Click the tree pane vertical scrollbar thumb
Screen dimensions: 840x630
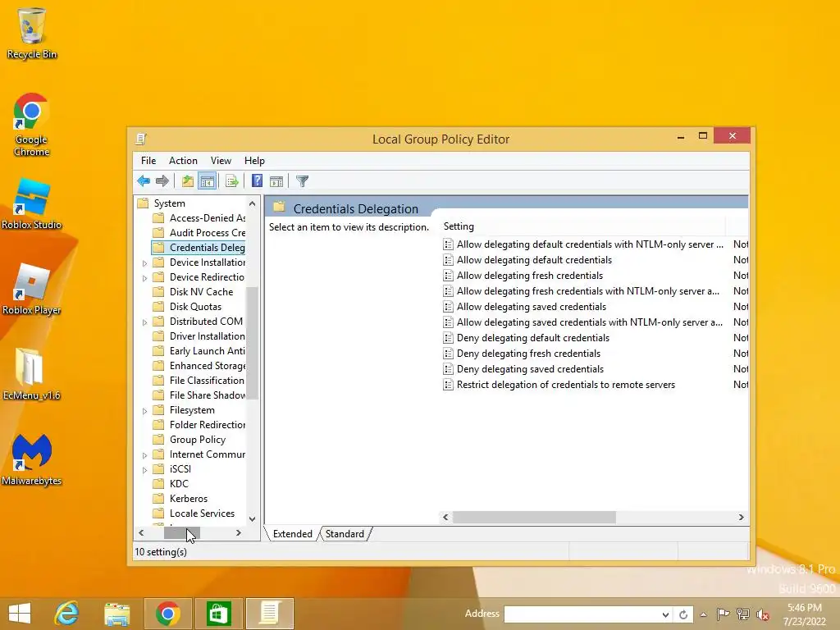253,343
